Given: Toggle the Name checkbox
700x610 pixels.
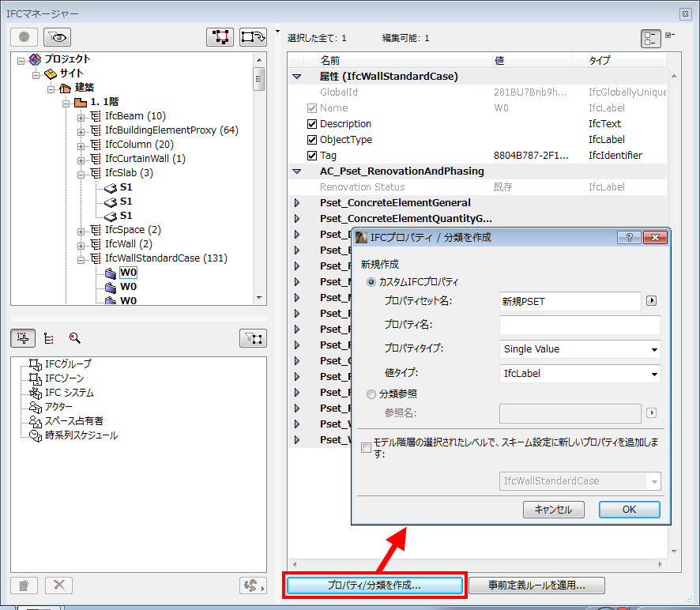Looking at the screenshot, I should click(x=312, y=108).
